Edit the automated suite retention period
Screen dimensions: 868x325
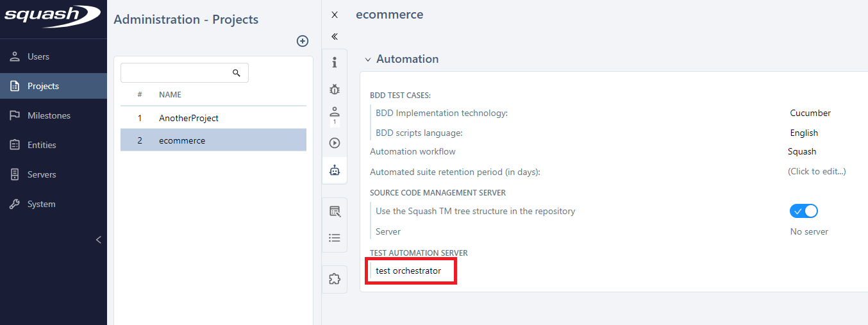[x=817, y=171]
